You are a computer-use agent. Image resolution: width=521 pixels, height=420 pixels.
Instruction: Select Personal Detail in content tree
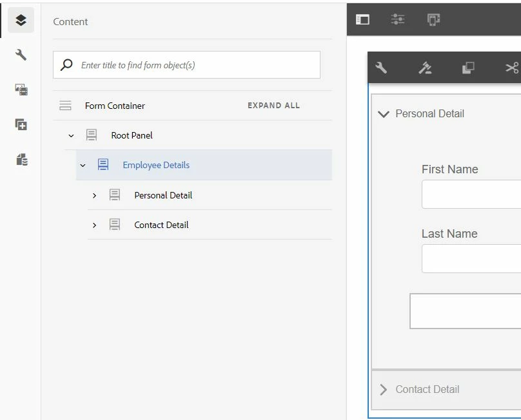pyautogui.click(x=163, y=195)
